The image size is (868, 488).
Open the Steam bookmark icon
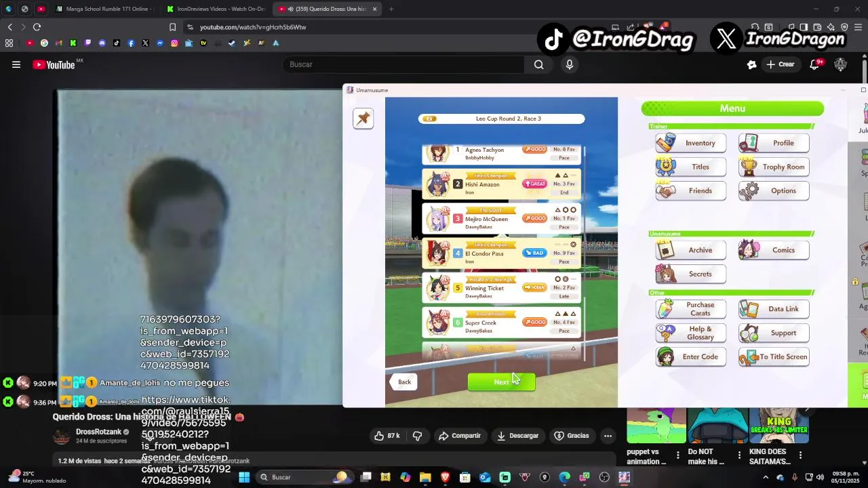(232, 43)
